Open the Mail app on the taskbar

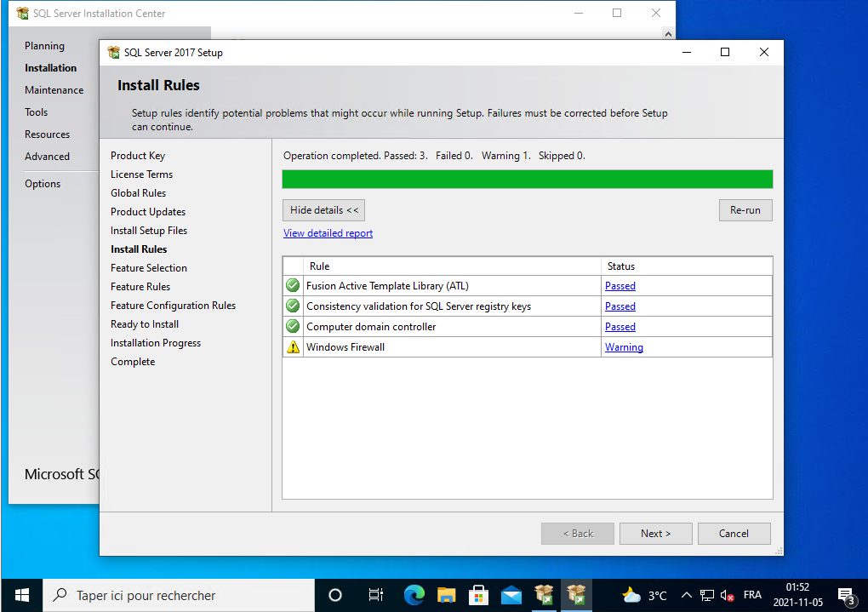click(x=511, y=594)
